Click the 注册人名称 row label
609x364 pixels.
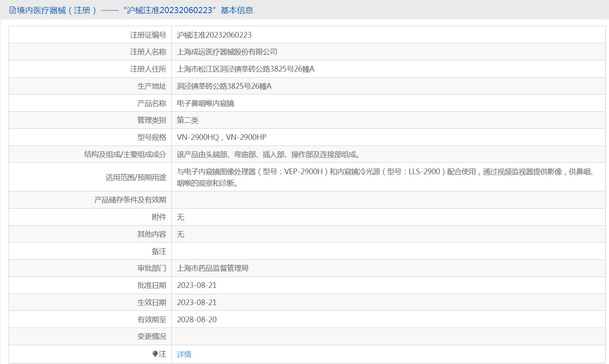[x=148, y=52]
